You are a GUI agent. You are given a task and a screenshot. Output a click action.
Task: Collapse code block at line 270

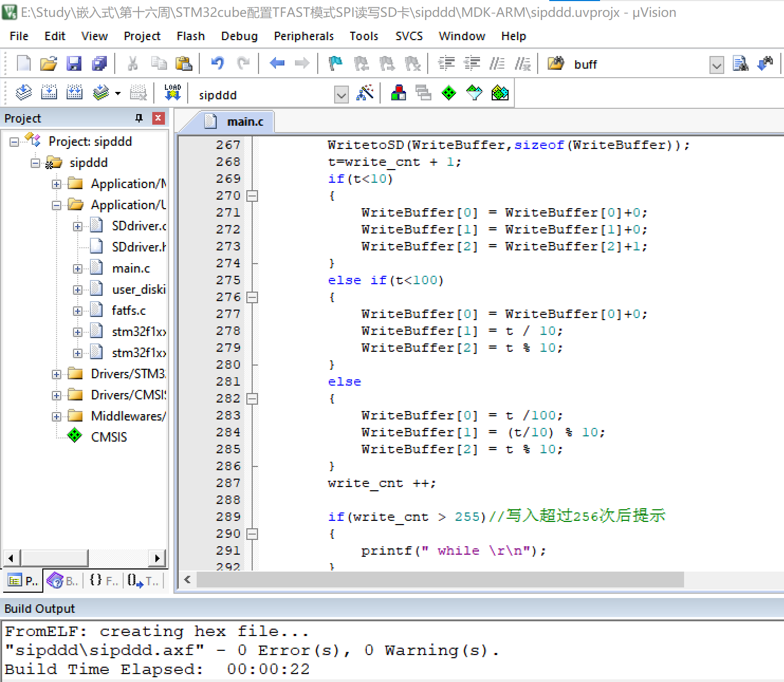[253, 196]
